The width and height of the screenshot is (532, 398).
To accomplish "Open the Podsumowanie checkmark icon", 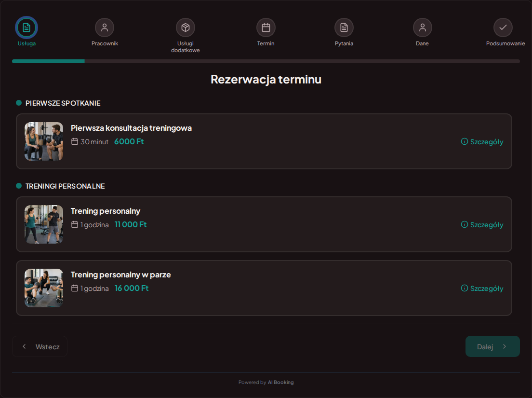I will 503,27.
